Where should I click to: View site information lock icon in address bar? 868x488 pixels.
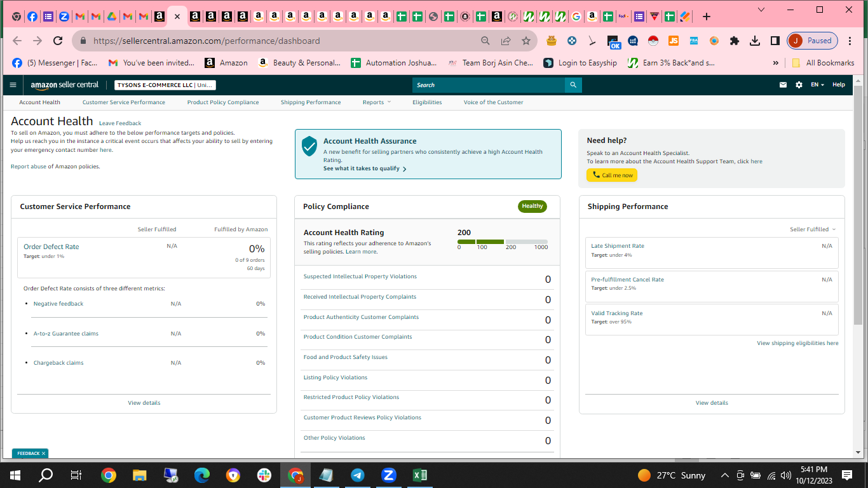point(83,41)
